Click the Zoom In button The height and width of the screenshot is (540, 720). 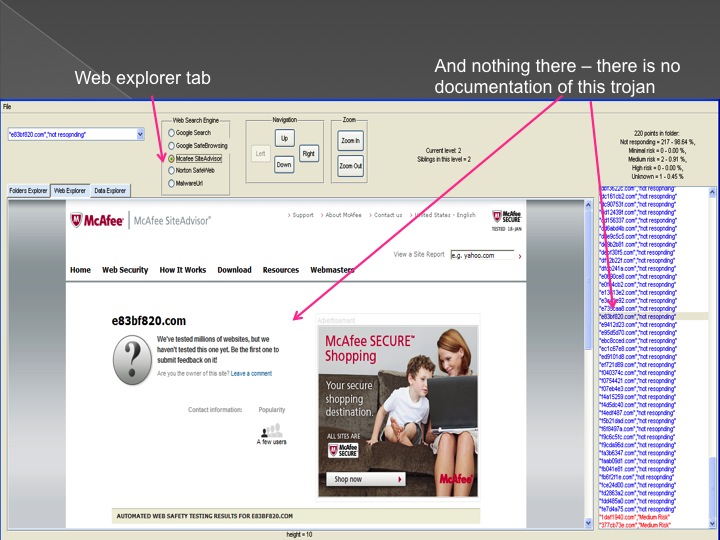(x=350, y=141)
